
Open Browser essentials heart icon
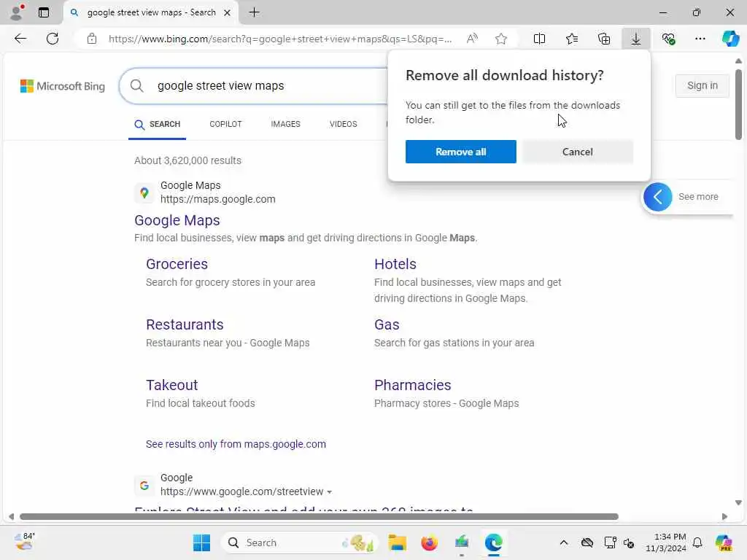pyautogui.click(x=668, y=39)
